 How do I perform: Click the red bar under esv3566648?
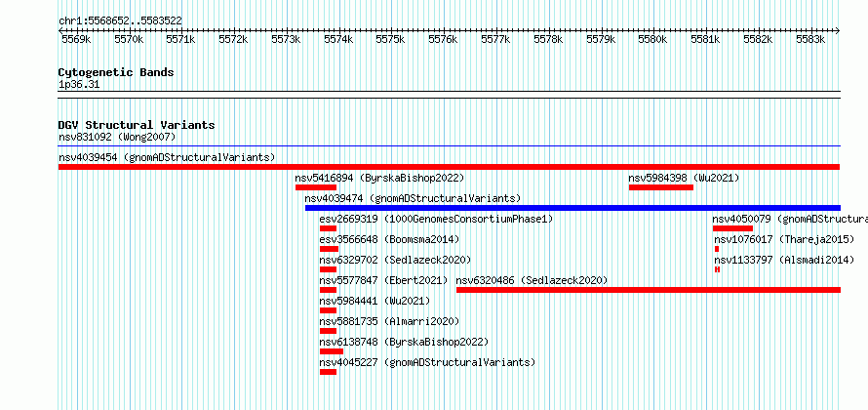(329, 249)
